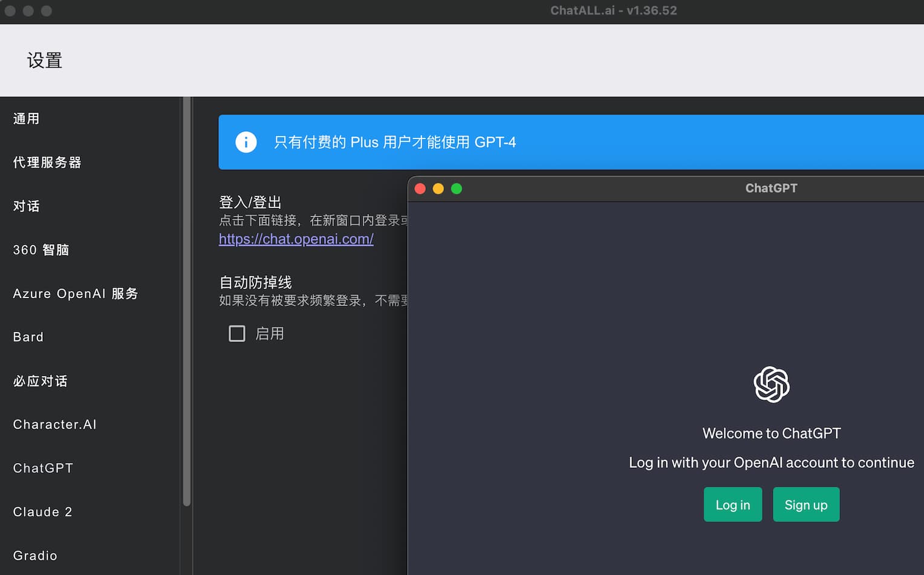Maximize the ChatGPT window with green button

(x=457, y=189)
